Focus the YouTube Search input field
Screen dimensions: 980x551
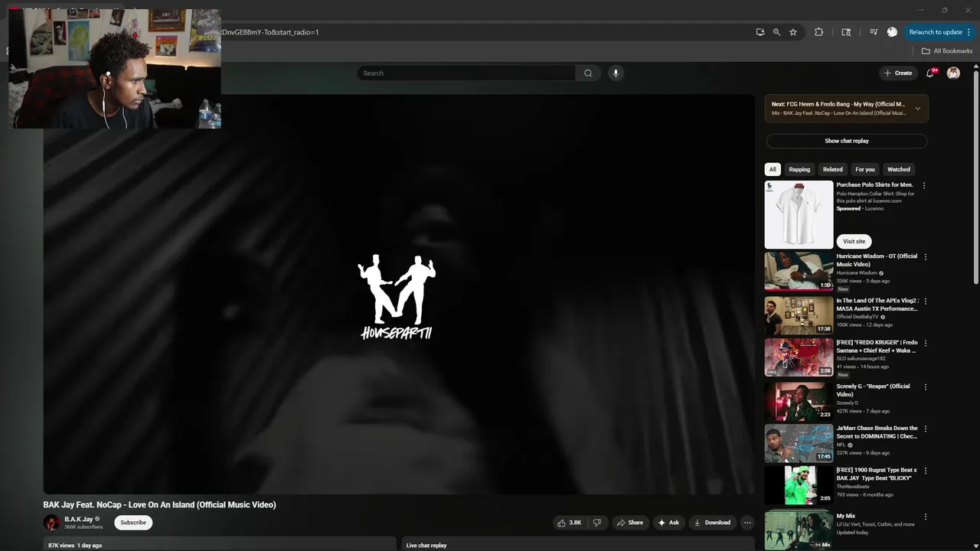pyautogui.click(x=466, y=73)
